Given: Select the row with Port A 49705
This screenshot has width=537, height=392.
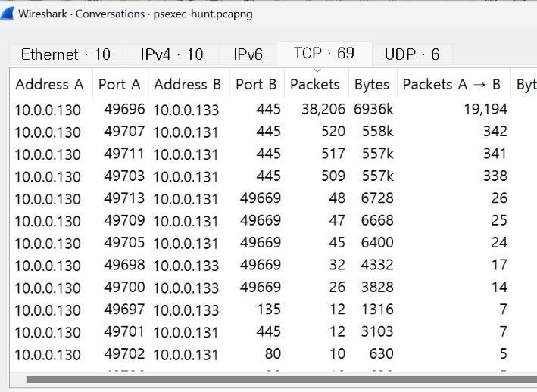Looking at the screenshot, I should click(273, 243).
